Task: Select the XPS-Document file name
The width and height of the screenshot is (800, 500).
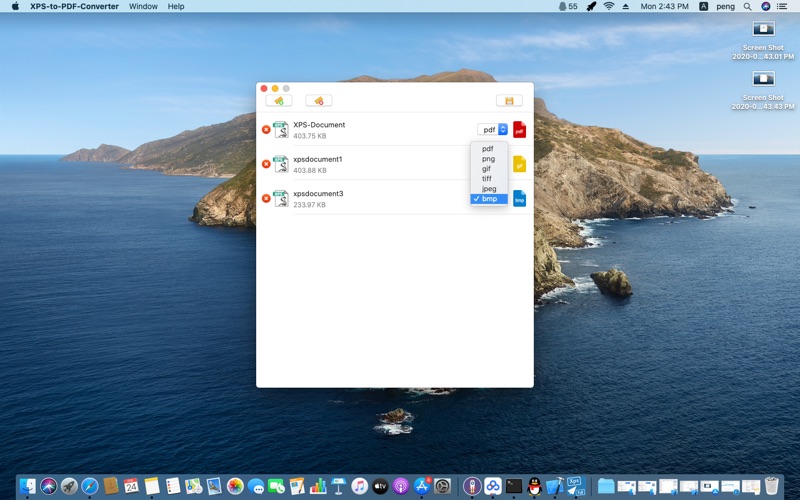Action: [x=319, y=124]
